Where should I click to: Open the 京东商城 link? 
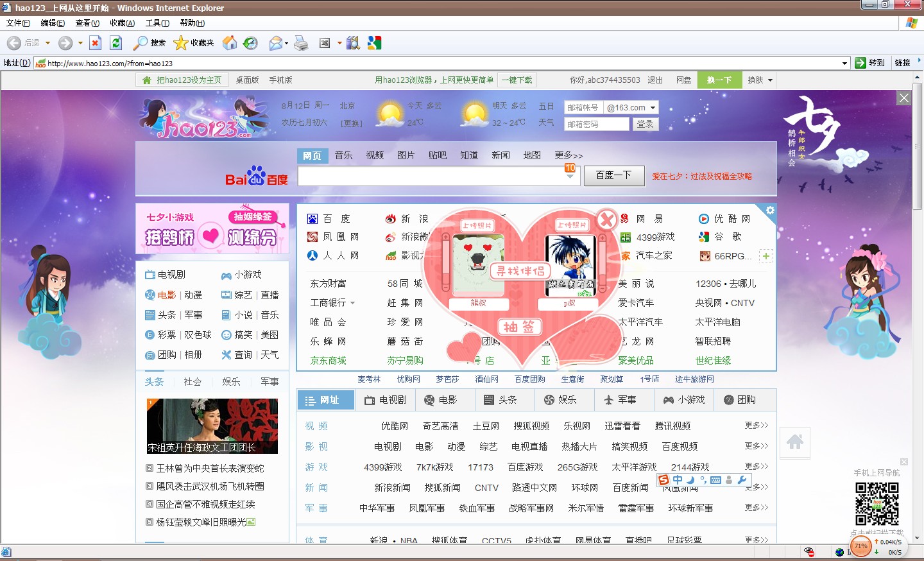pyautogui.click(x=328, y=361)
